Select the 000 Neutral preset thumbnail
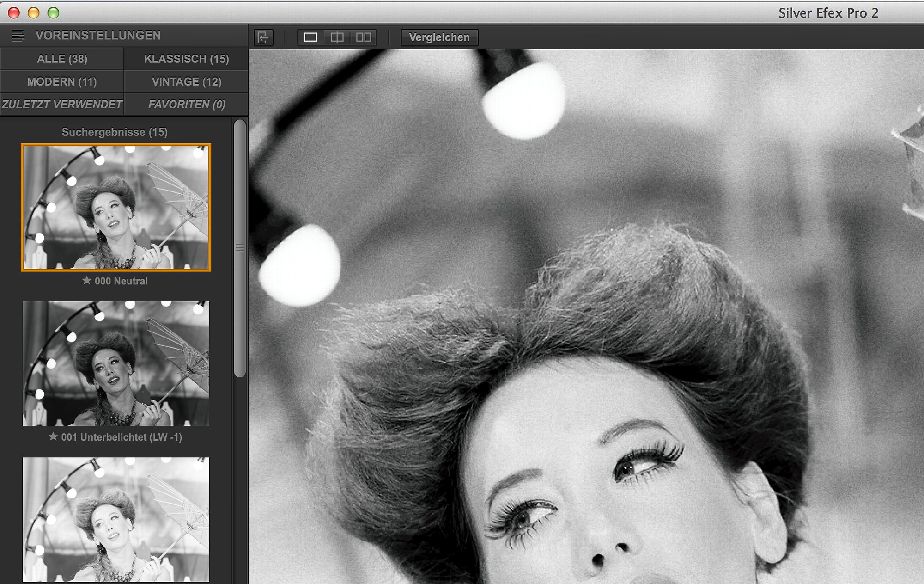 [x=116, y=207]
